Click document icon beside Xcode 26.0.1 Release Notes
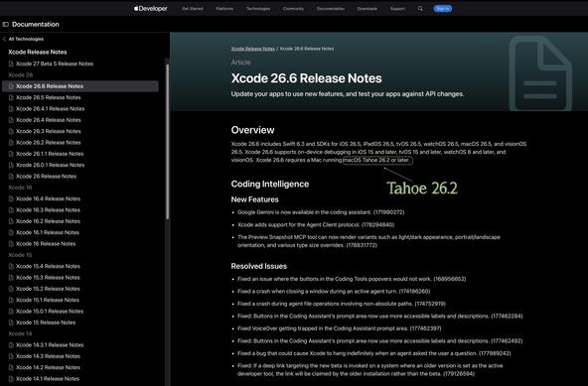588x386 pixels. [x=11, y=165]
